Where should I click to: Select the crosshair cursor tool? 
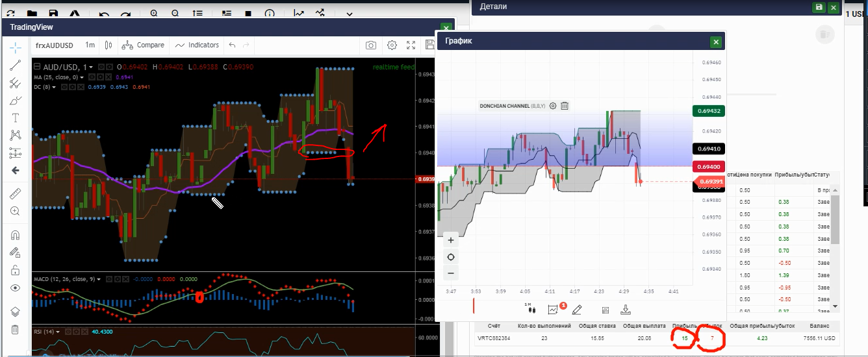click(16, 47)
